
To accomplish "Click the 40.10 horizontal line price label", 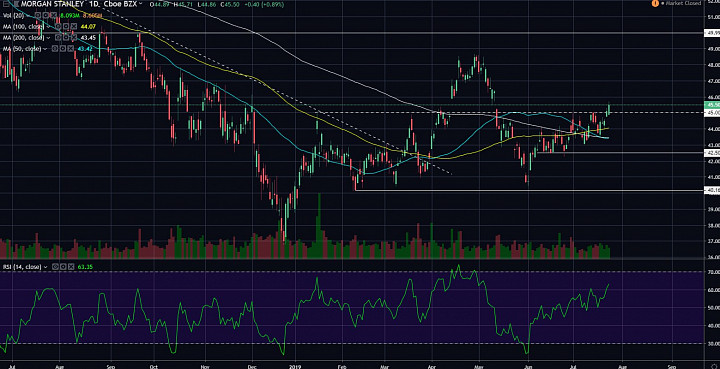I will click(712, 190).
